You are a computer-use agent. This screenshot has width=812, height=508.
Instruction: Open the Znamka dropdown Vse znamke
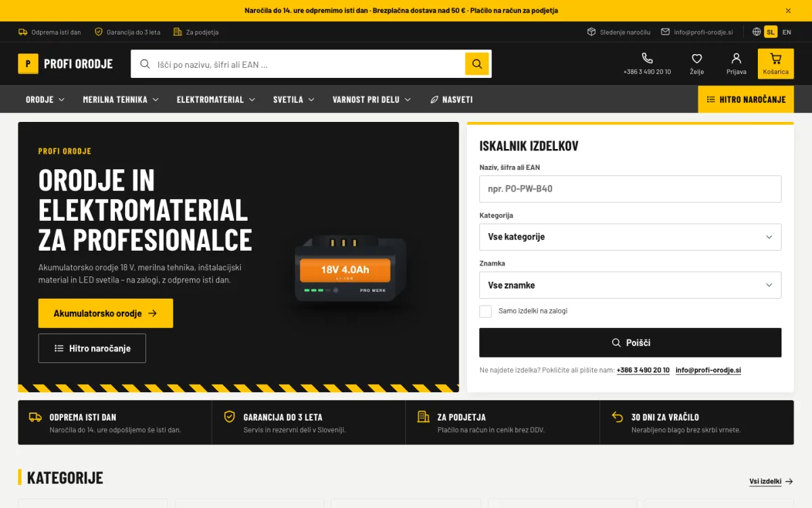pyautogui.click(x=630, y=285)
